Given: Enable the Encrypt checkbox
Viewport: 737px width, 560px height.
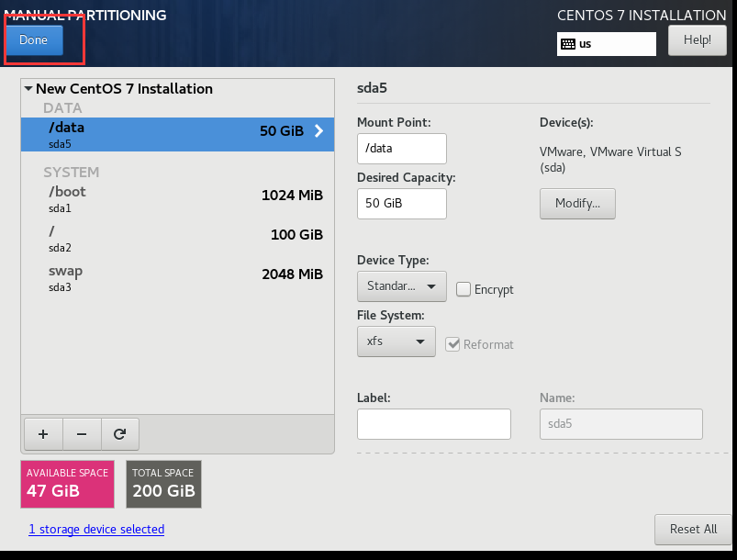Looking at the screenshot, I should coord(463,289).
